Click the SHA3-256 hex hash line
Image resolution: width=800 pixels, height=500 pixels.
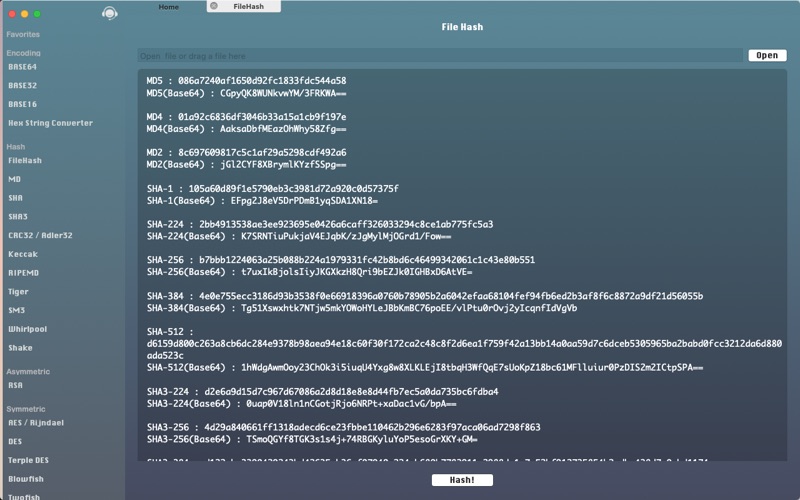tap(343, 428)
